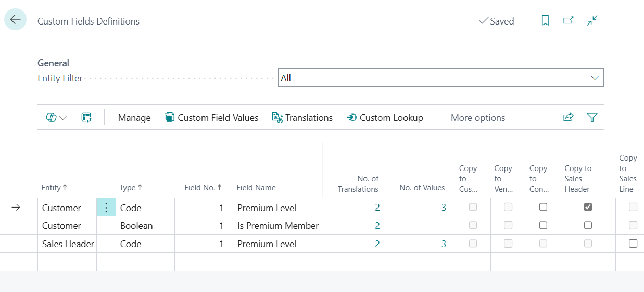Open the filter pane icon

pos(592,118)
